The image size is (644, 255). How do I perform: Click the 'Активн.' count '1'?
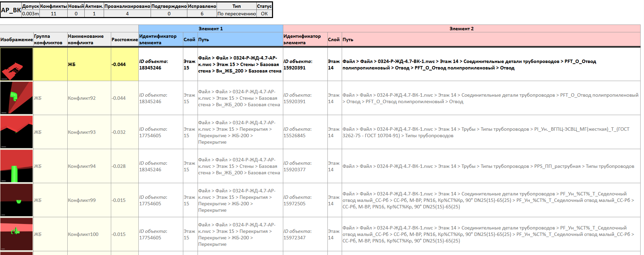[x=94, y=14]
